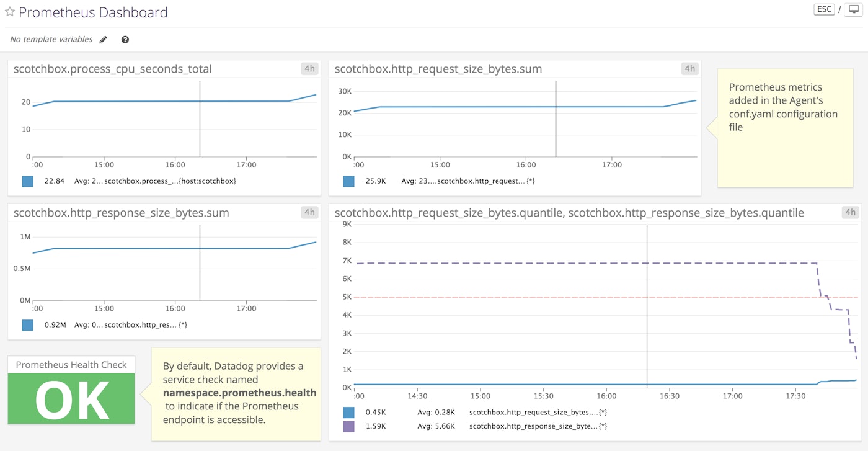Click the ESC exit fullscreen button
Screen dimensions: 868x451
coord(824,9)
